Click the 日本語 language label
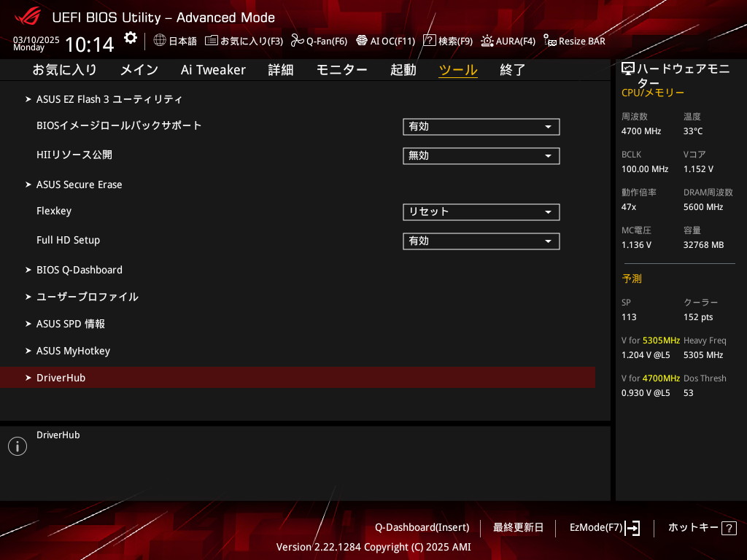This screenshot has width=747, height=560. pos(182,41)
